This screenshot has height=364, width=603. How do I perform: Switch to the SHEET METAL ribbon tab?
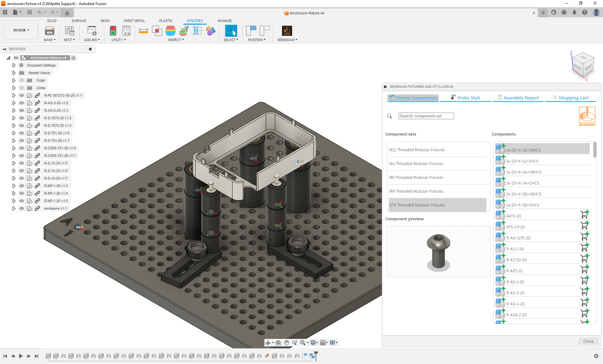[x=134, y=21]
